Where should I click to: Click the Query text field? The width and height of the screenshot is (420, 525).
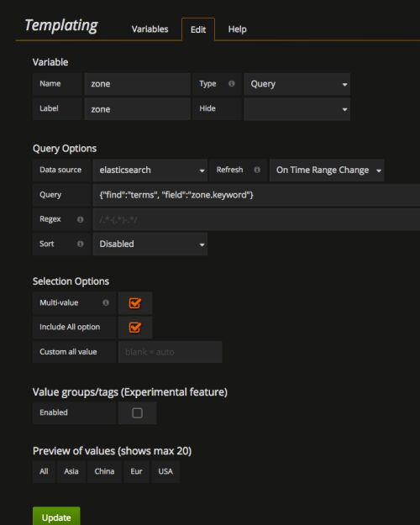[256, 195]
